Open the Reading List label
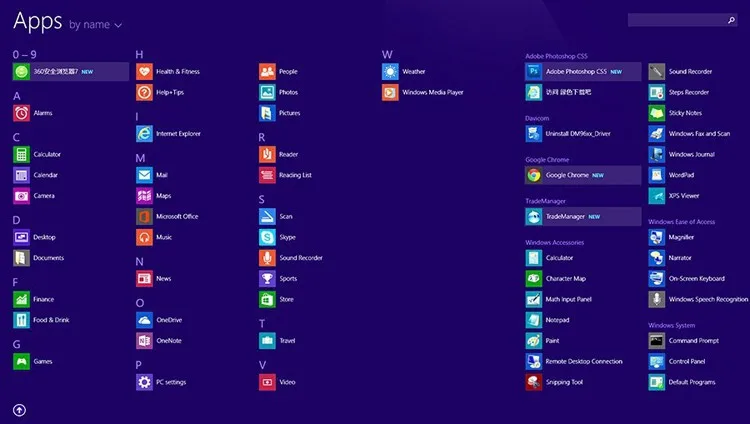This screenshot has width=750, height=424. click(295, 175)
